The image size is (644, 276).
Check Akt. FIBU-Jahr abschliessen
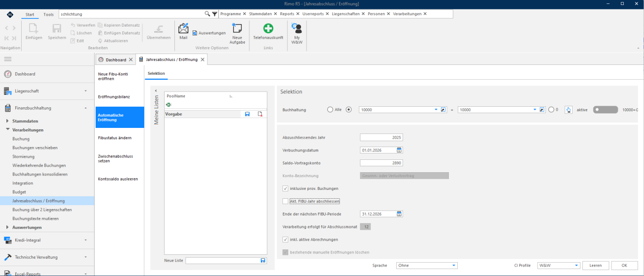[285, 201]
